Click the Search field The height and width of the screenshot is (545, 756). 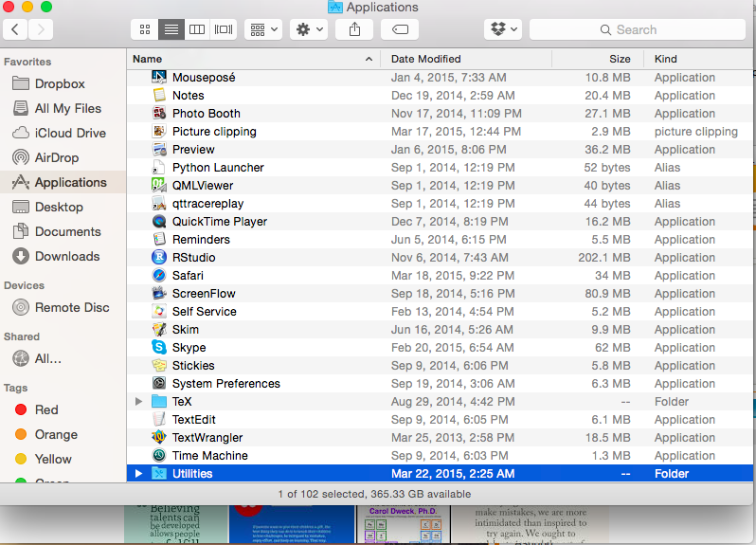click(638, 30)
